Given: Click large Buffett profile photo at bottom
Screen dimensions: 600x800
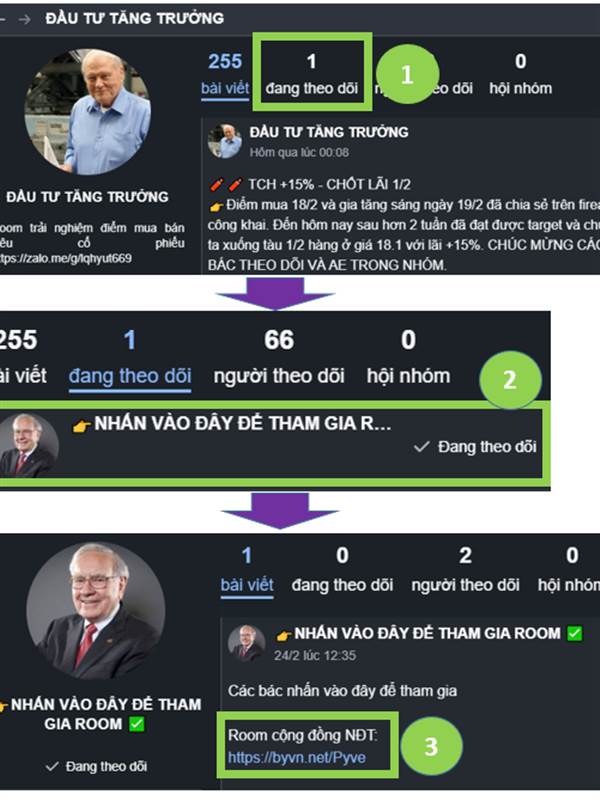Looking at the screenshot, I should (95, 611).
